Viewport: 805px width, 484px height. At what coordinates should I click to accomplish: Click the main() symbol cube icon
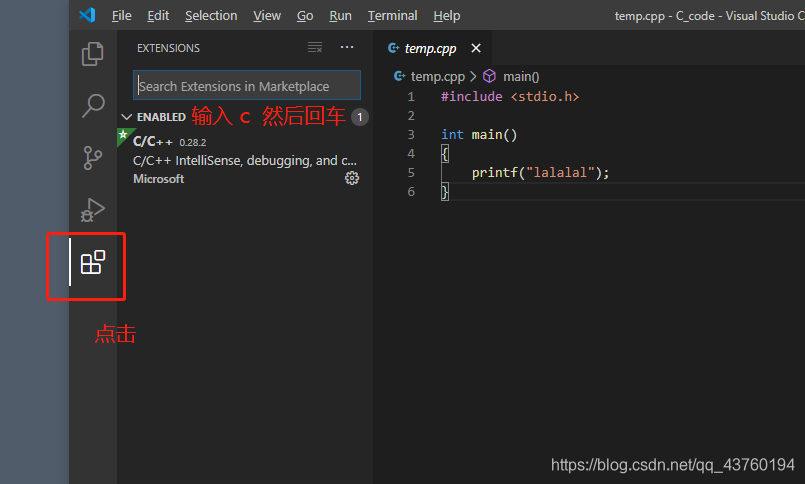[x=489, y=76]
